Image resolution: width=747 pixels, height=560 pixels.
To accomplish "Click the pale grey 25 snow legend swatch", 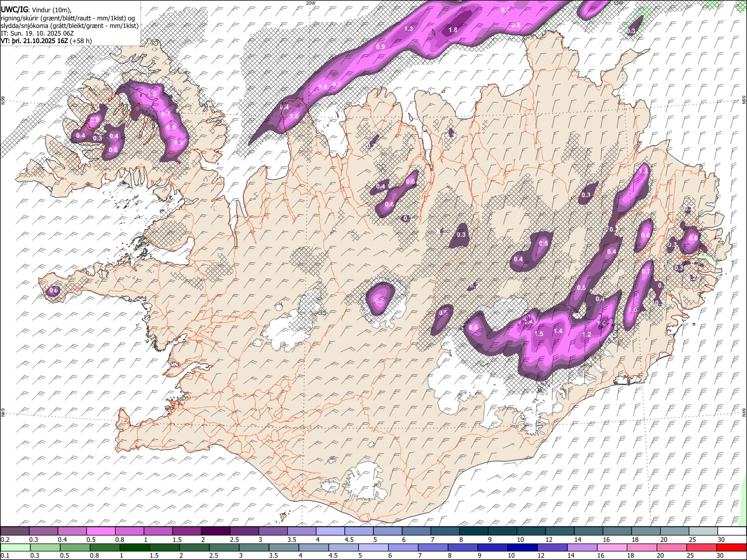I will point(704,531).
